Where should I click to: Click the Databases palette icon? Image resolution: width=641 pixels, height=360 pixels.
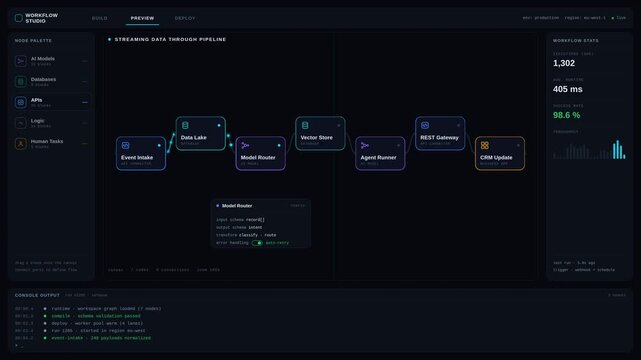tap(20, 82)
